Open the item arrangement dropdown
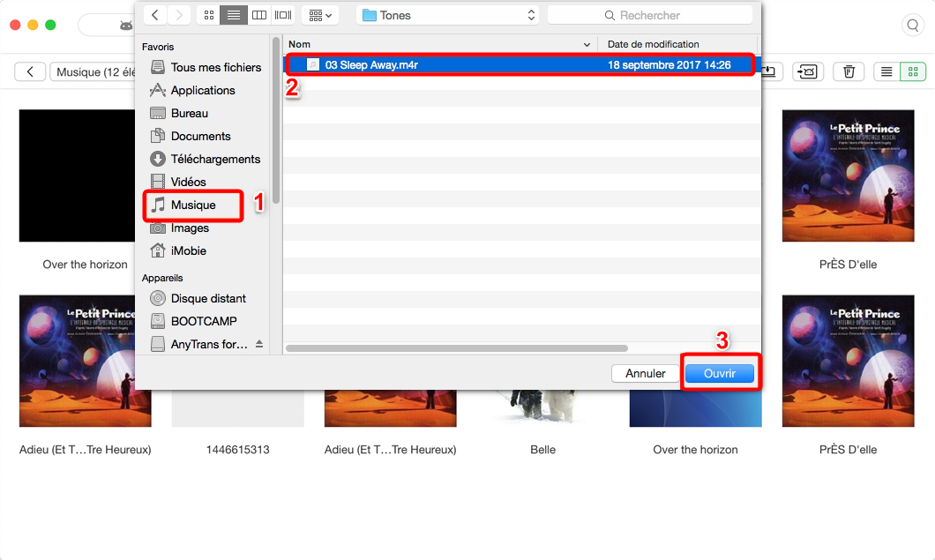This screenshot has height=560, width=935. (319, 15)
